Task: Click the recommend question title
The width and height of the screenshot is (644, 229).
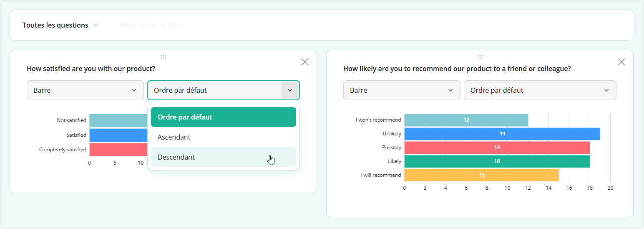Action: [457, 69]
